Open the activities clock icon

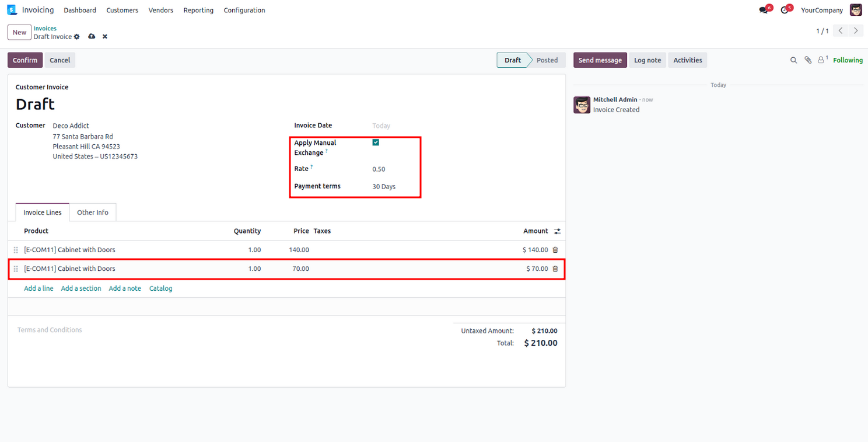(x=785, y=11)
